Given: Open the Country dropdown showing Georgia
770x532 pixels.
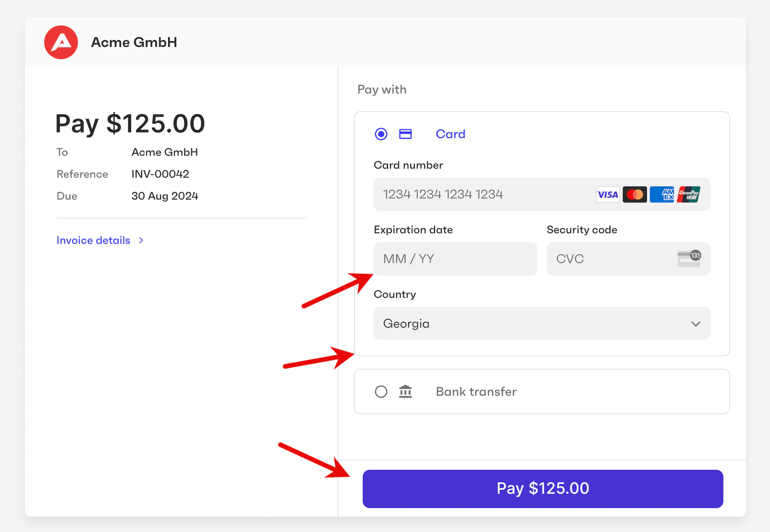Looking at the screenshot, I should [x=542, y=323].
